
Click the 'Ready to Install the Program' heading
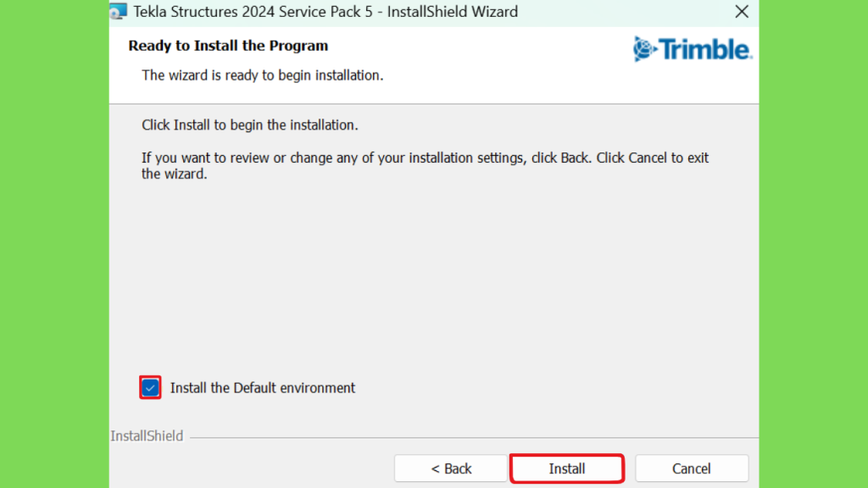click(x=228, y=46)
